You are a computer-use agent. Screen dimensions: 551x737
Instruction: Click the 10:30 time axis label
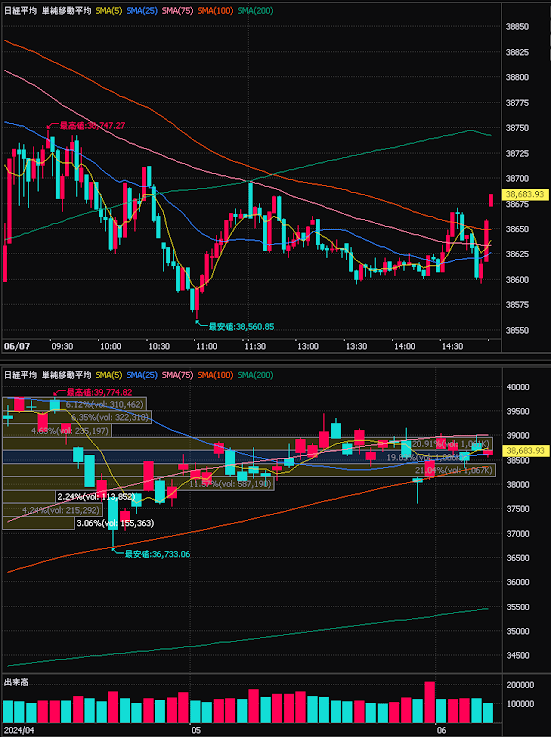[x=159, y=346]
